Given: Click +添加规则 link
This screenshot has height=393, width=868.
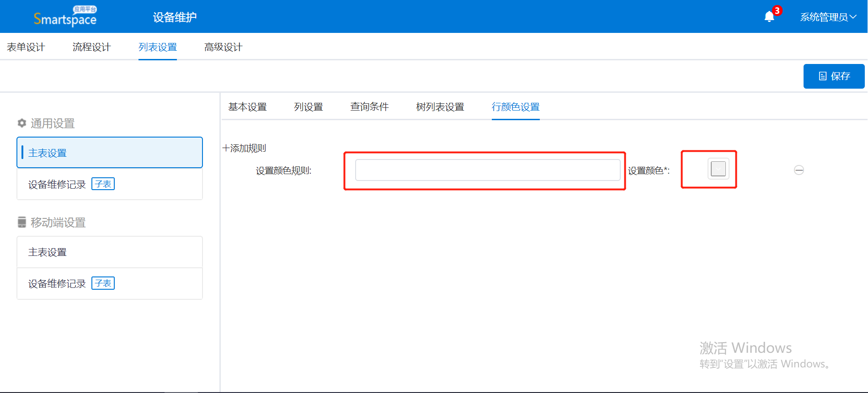Looking at the screenshot, I should click(244, 148).
